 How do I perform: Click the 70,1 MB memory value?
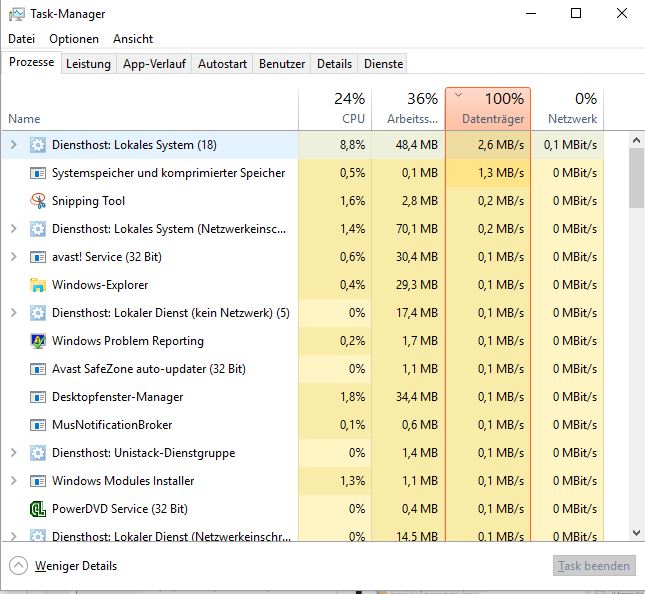[417, 229]
